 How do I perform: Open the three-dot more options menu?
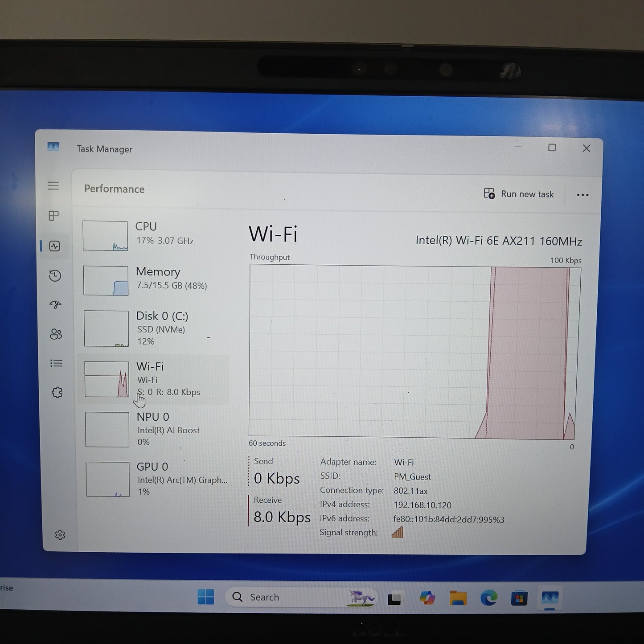point(582,195)
